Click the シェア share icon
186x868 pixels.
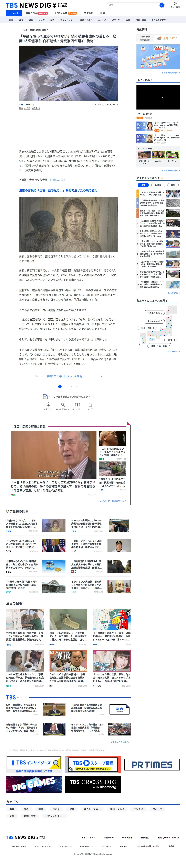pyautogui.click(x=90, y=405)
